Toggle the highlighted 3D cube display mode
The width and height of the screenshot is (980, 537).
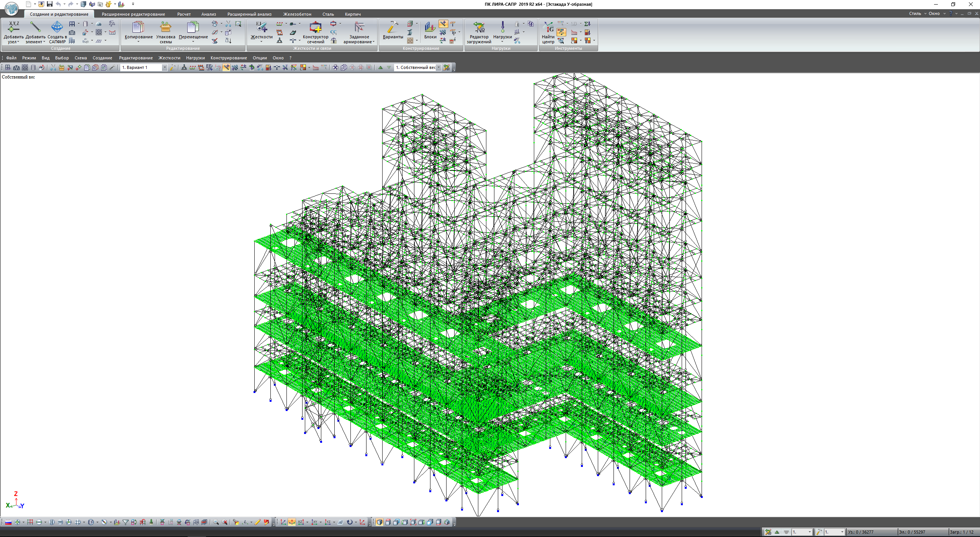[379, 522]
